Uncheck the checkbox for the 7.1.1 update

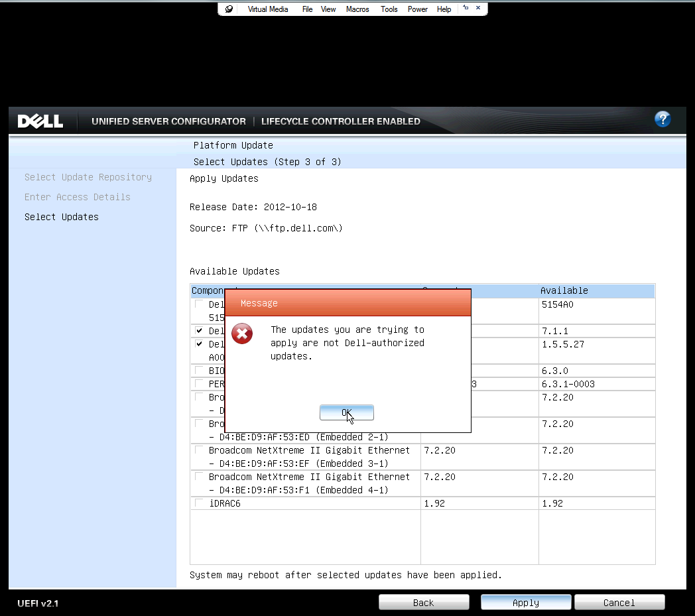tap(198, 331)
